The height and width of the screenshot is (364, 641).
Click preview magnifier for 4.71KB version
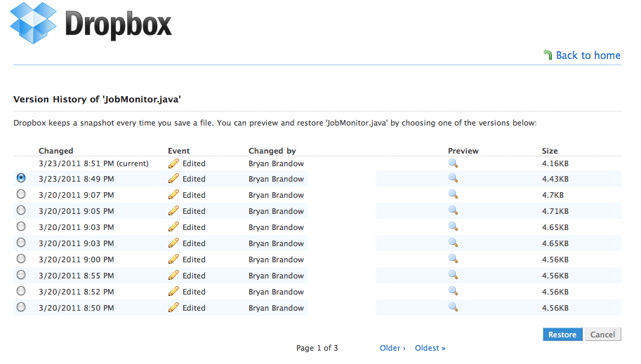coord(453,211)
